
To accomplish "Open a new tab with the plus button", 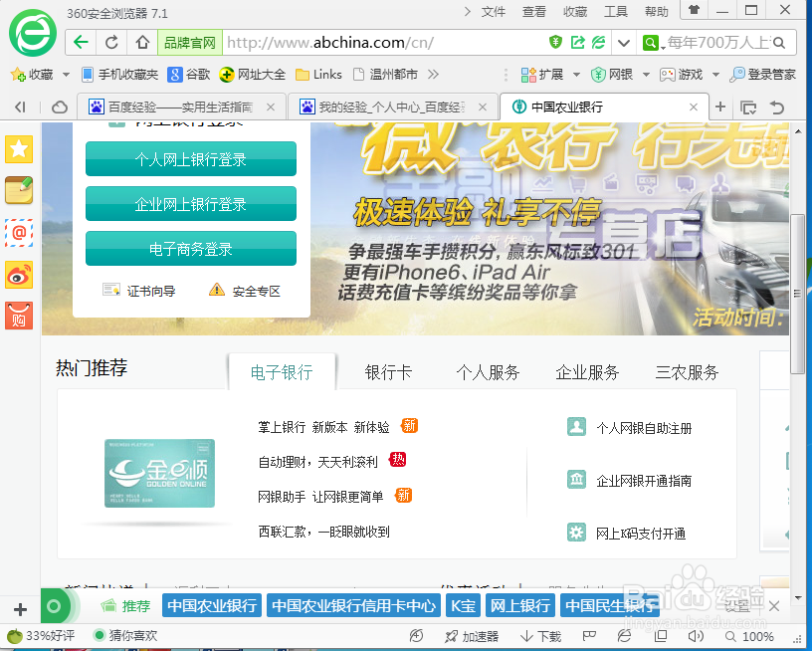I will pyautogui.click(x=720, y=108).
